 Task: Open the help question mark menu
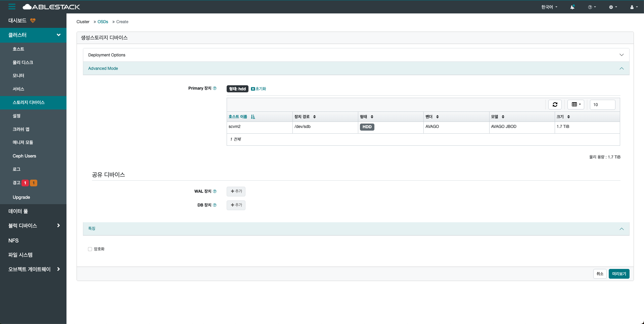coord(592,7)
